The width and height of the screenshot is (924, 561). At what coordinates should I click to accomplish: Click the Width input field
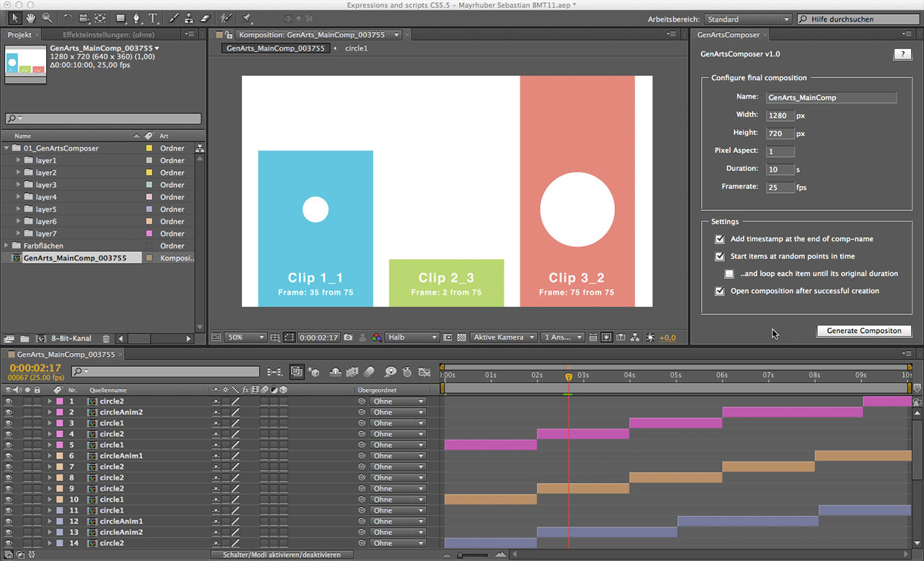pyautogui.click(x=780, y=115)
